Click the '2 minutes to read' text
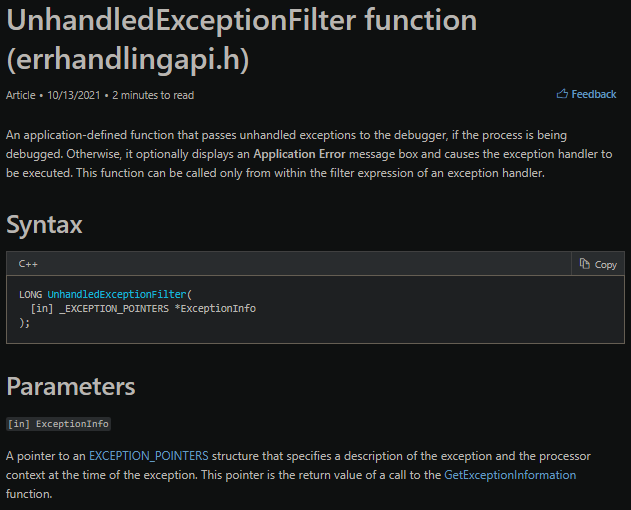The image size is (631, 510). click(x=153, y=95)
